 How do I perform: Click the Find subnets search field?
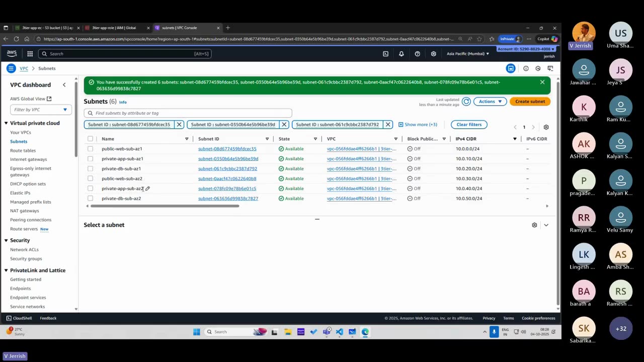point(188,113)
